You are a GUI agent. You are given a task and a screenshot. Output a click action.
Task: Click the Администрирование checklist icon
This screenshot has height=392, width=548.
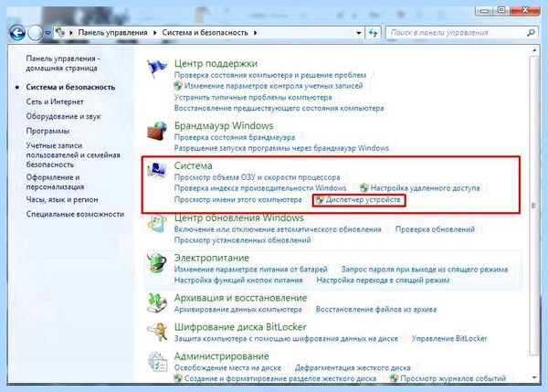(x=158, y=362)
